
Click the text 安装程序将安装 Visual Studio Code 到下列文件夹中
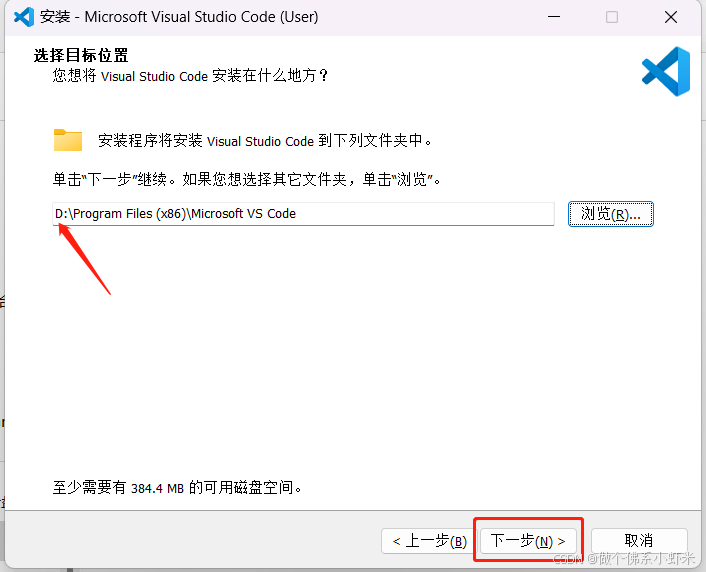pyautogui.click(x=265, y=141)
